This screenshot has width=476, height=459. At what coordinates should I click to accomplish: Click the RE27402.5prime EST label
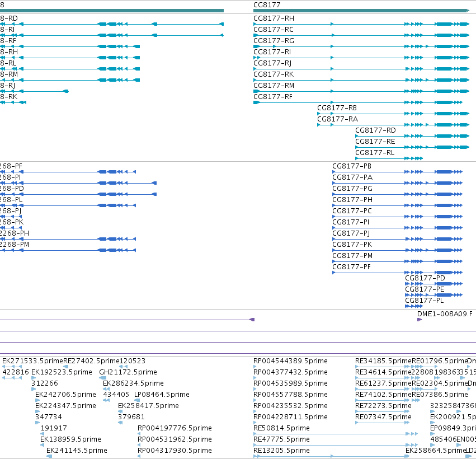(91, 361)
